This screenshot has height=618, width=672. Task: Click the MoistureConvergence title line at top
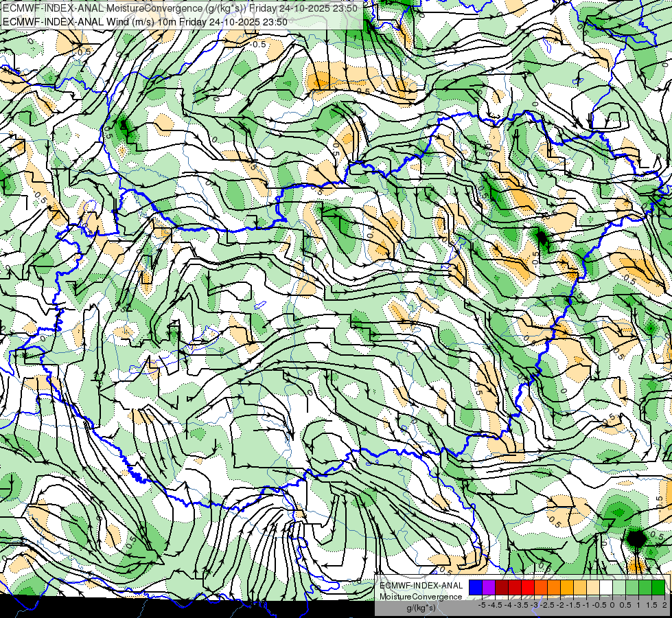click(x=180, y=8)
